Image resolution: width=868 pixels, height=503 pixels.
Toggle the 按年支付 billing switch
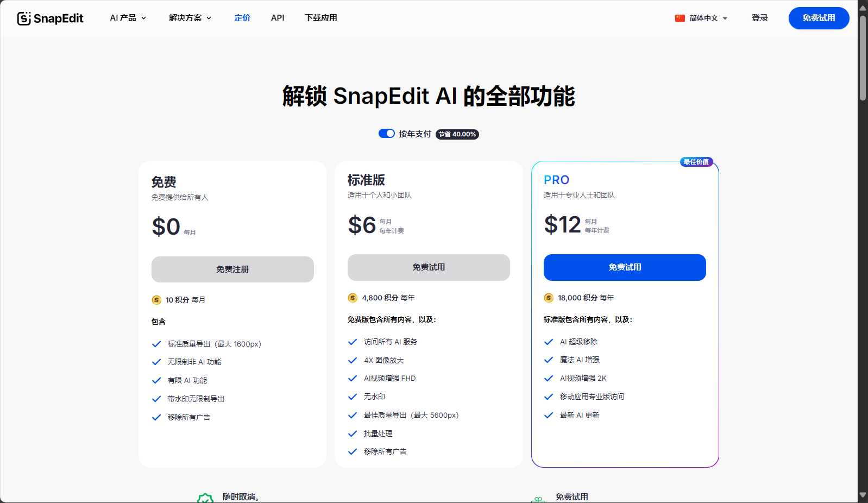tap(387, 134)
